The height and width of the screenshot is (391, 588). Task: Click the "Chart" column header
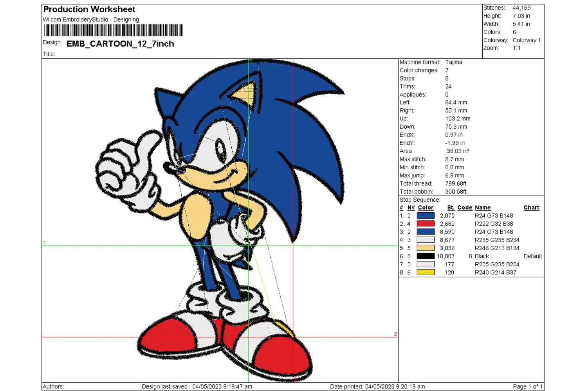(531, 208)
